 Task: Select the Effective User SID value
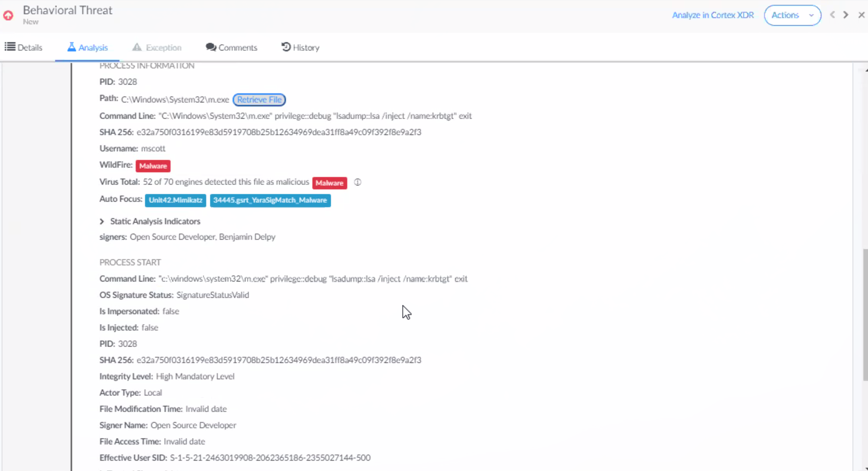(270, 458)
